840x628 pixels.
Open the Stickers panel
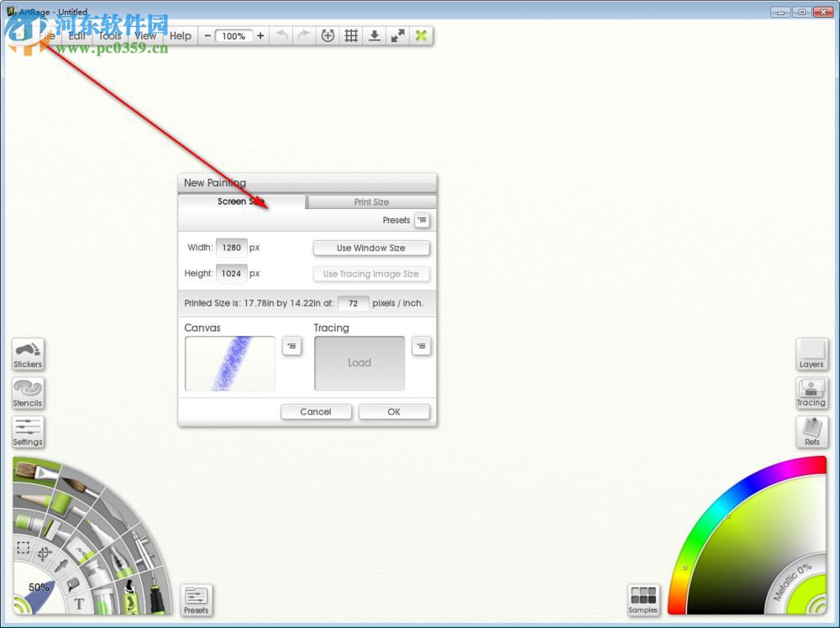click(28, 354)
